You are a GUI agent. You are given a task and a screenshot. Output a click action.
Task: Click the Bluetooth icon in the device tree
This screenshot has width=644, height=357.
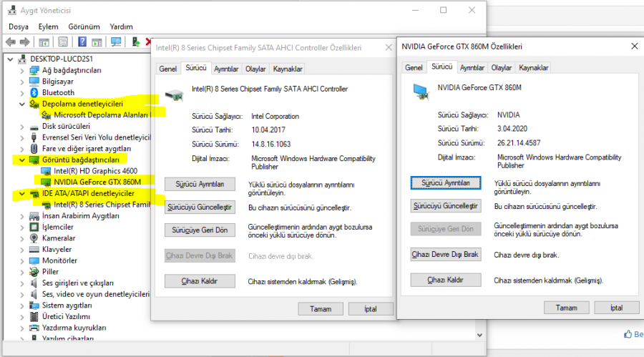[34, 92]
